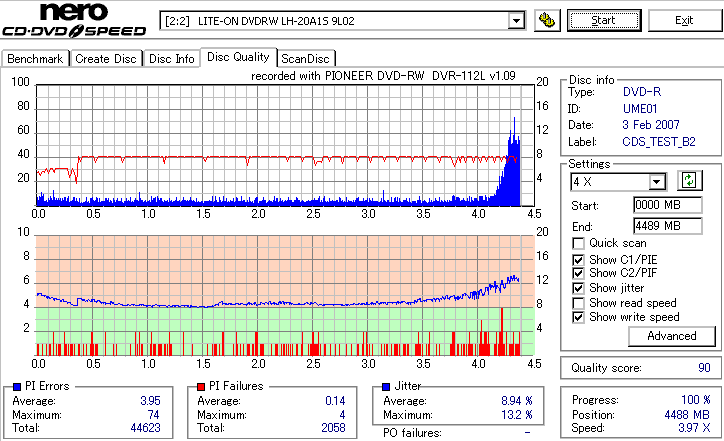
Task: Click the PO failures label
Action: [412, 433]
